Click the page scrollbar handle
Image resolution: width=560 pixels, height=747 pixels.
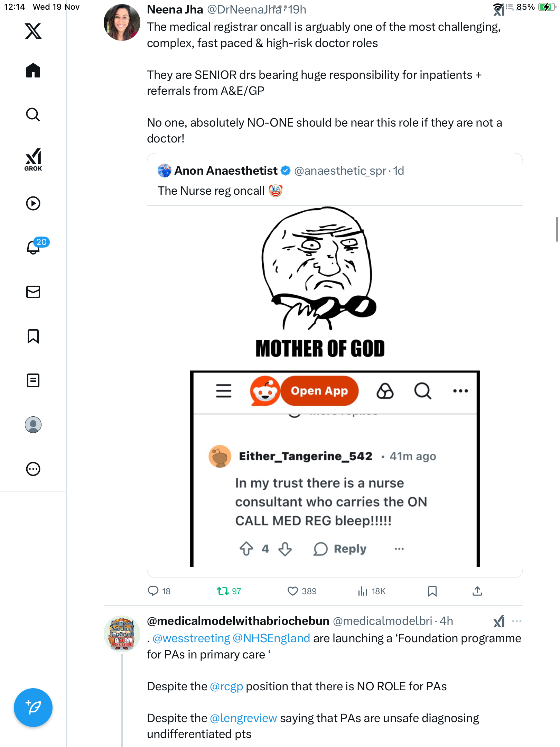[x=556, y=229]
